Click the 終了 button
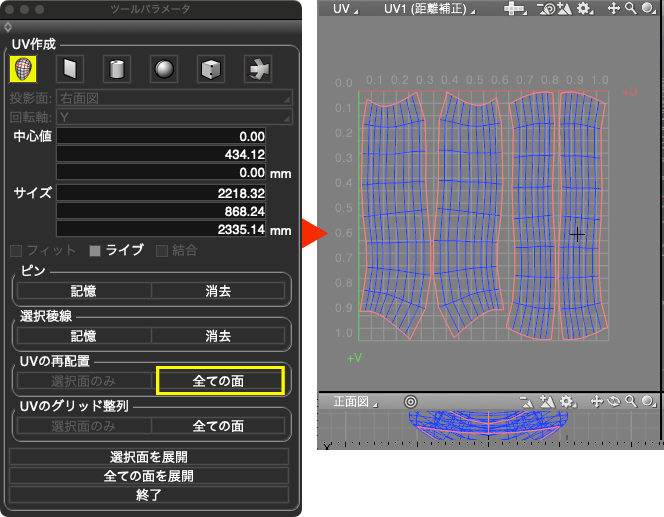Viewport: 664px width, 517px height. coord(149,494)
